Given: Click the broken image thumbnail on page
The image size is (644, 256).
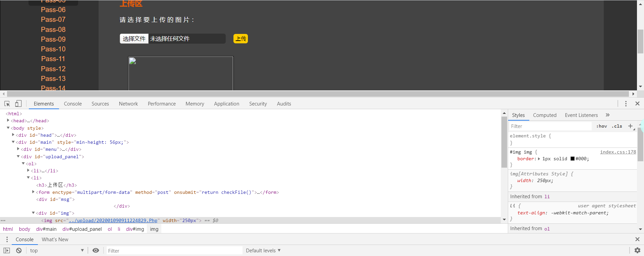Looking at the screenshot, I should point(181,73).
